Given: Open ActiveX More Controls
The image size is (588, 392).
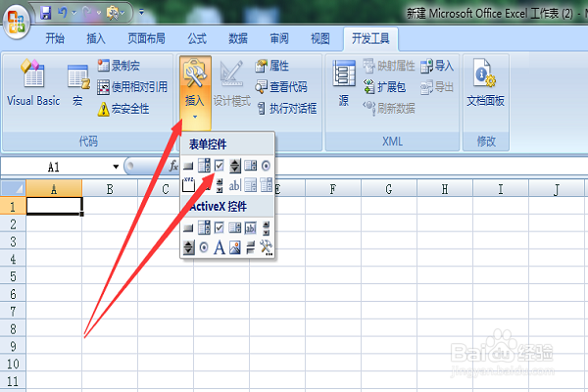Looking at the screenshot, I should click(x=266, y=248).
